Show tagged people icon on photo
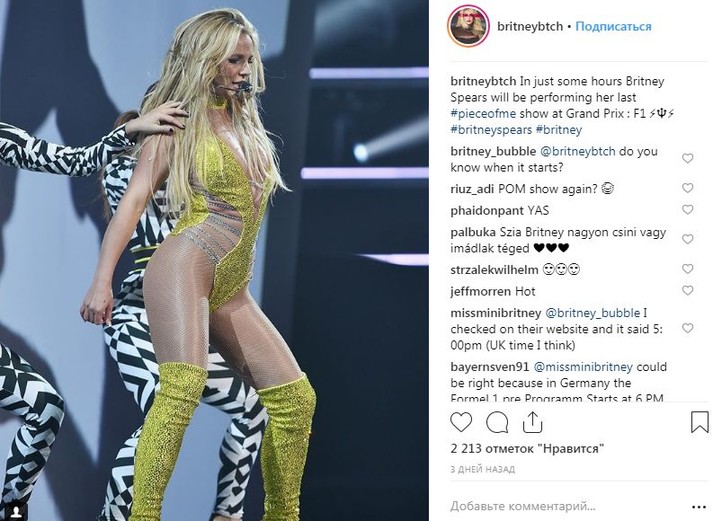The image size is (713, 521). coord(16,511)
